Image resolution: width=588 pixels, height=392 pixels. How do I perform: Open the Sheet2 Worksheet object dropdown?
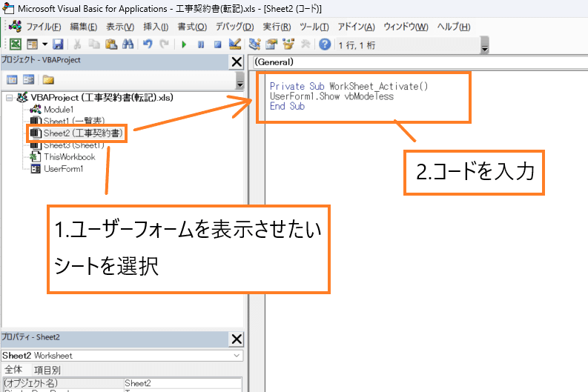coord(237,355)
